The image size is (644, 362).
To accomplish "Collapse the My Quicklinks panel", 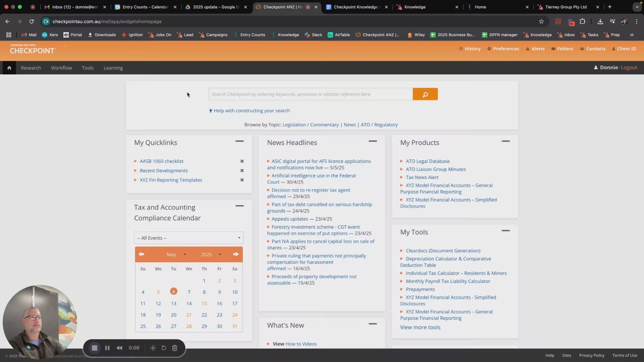I will [x=239, y=141].
